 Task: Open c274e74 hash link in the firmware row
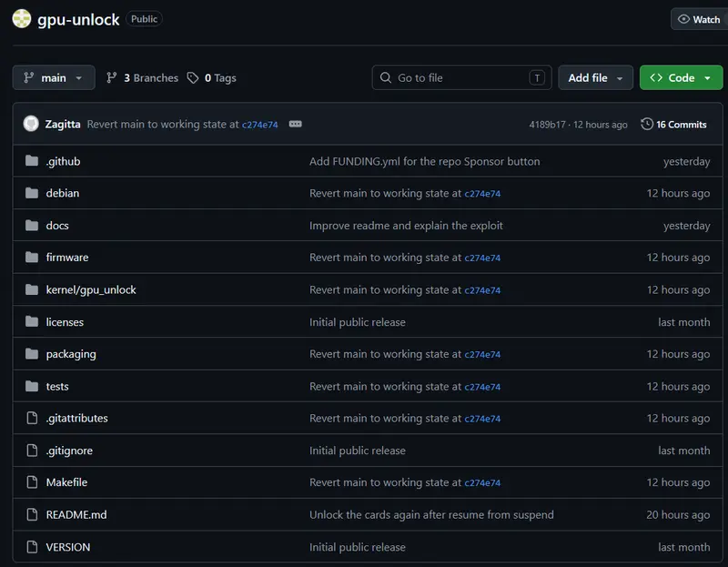pyautogui.click(x=482, y=258)
